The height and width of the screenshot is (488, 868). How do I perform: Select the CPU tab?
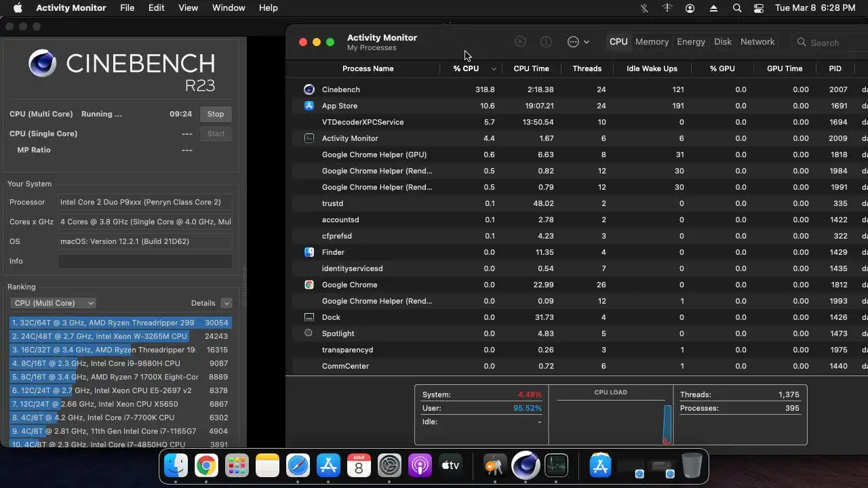618,41
